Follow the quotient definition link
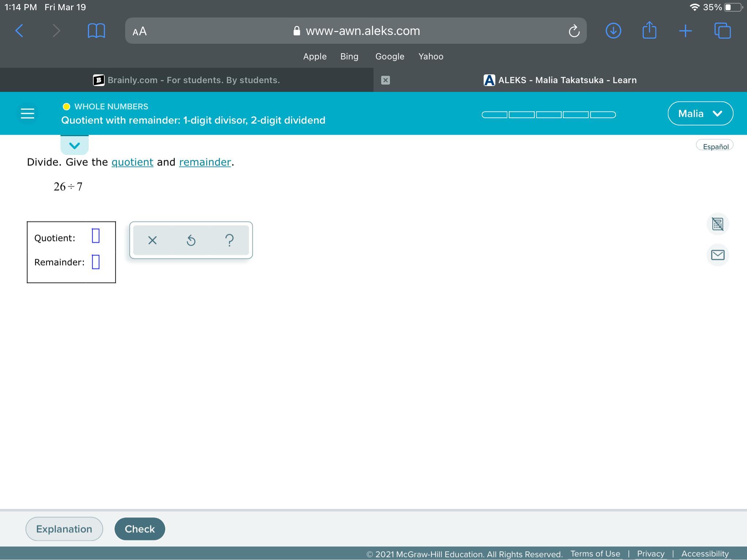The width and height of the screenshot is (747, 560). tap(132, 162)
